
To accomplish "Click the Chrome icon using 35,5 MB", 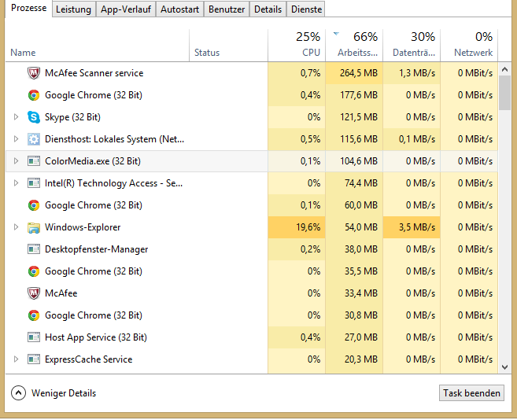I will (x=34, y=271).
